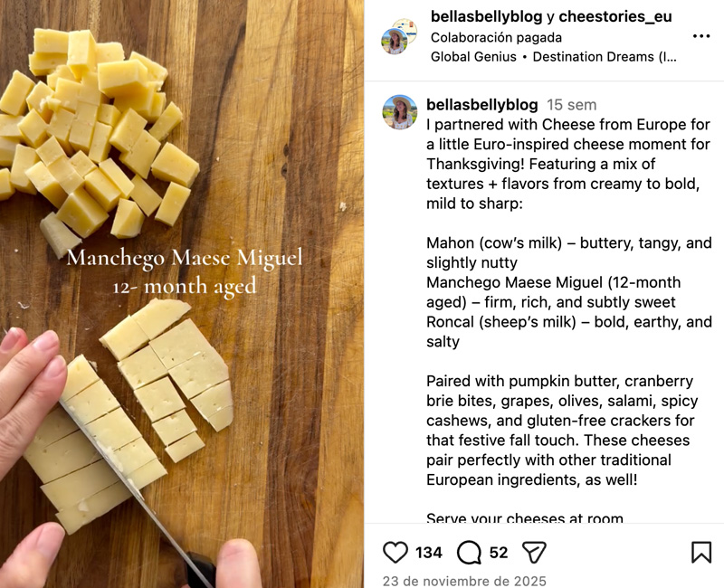
Task: Click the truncated "Serve your cheeses at room" caption line
Action: tap(525, 519)
